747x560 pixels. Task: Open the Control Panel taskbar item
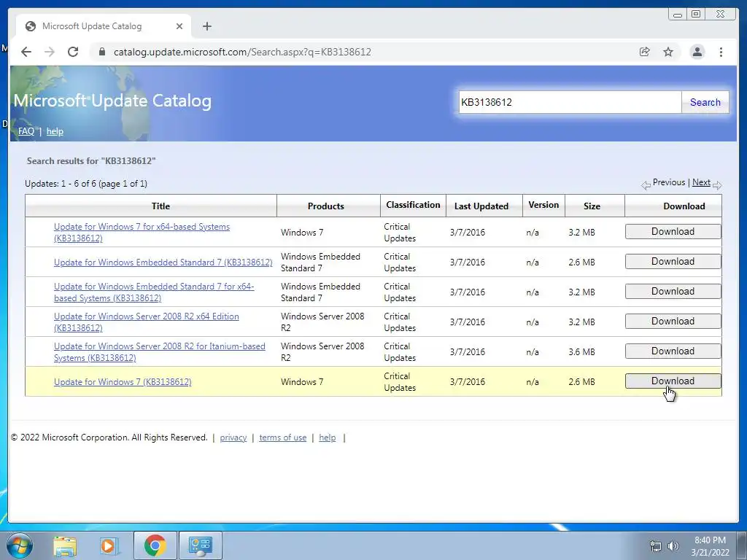point(200,545)
